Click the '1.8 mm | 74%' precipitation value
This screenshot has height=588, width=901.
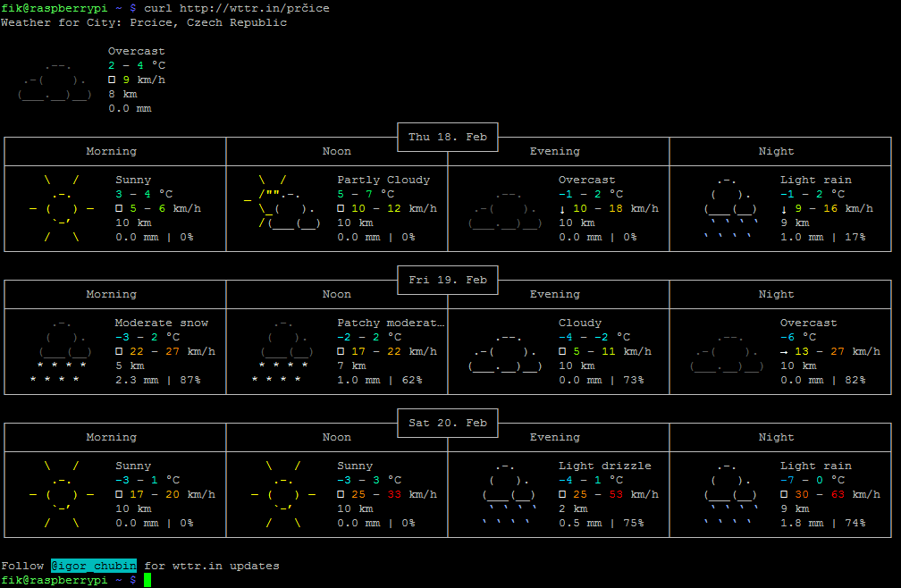(823, 523)
